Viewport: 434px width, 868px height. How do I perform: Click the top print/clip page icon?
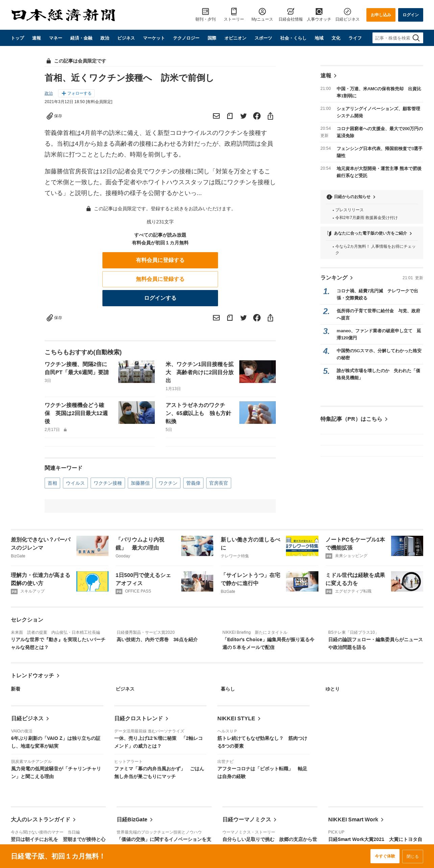point(230,116)
